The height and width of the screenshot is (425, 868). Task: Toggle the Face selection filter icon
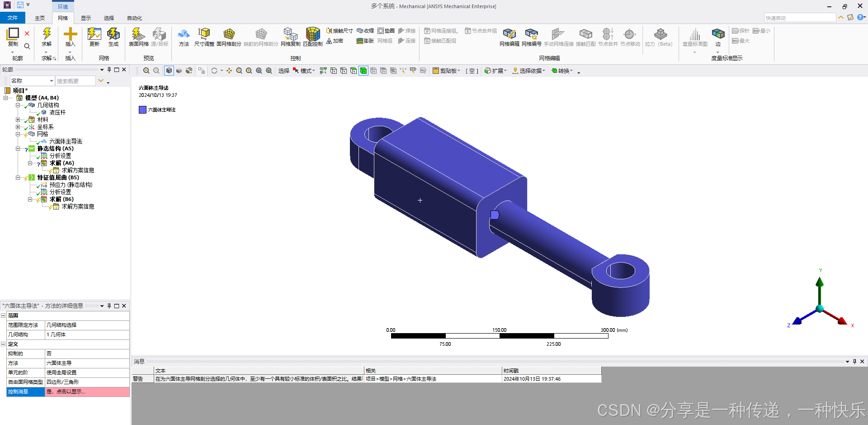point(354,71)
